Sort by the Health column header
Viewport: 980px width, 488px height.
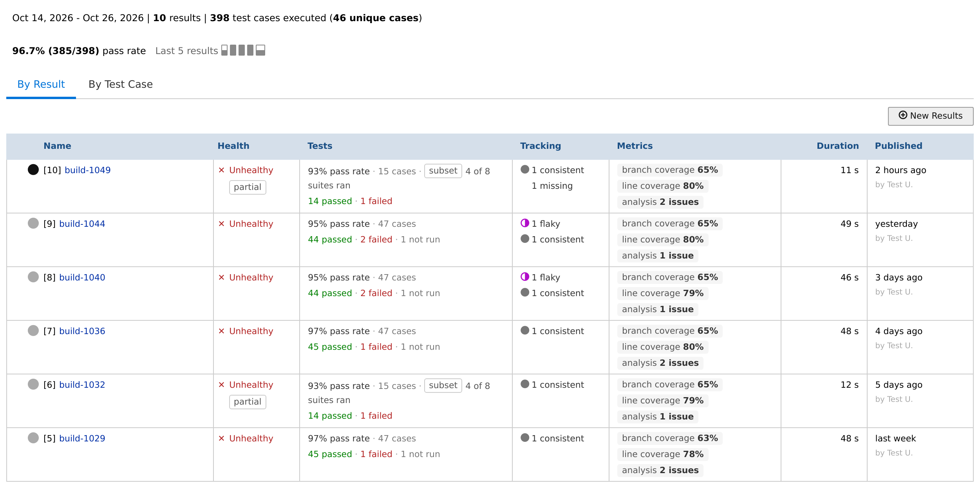[x=233, y=146]
